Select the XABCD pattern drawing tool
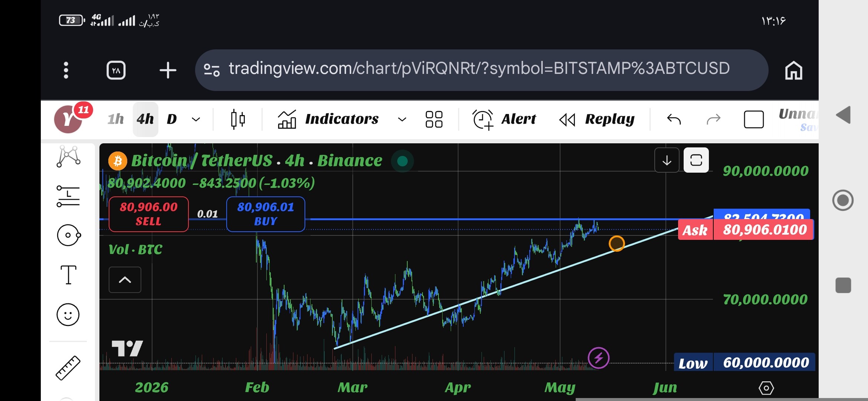This screenshot has width=868, height=401. pyautogui.click(x=68, y=156)
